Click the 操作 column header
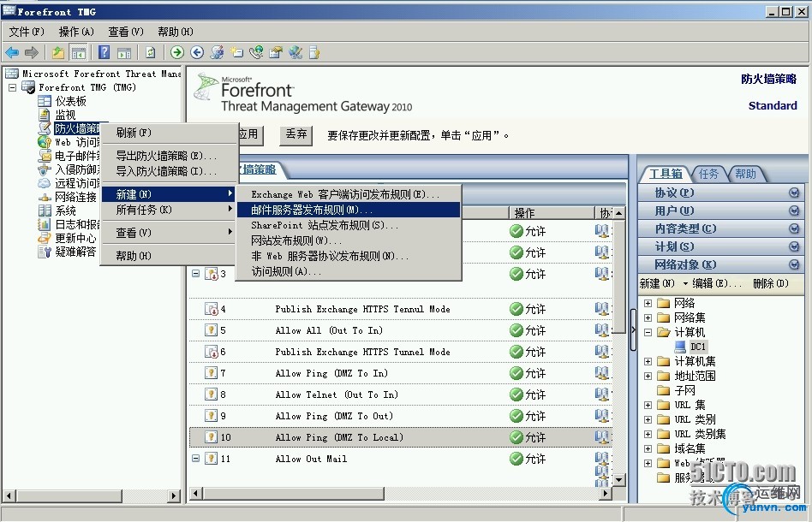This screenshot has width=812, height=522. click(x=552, y=212)
